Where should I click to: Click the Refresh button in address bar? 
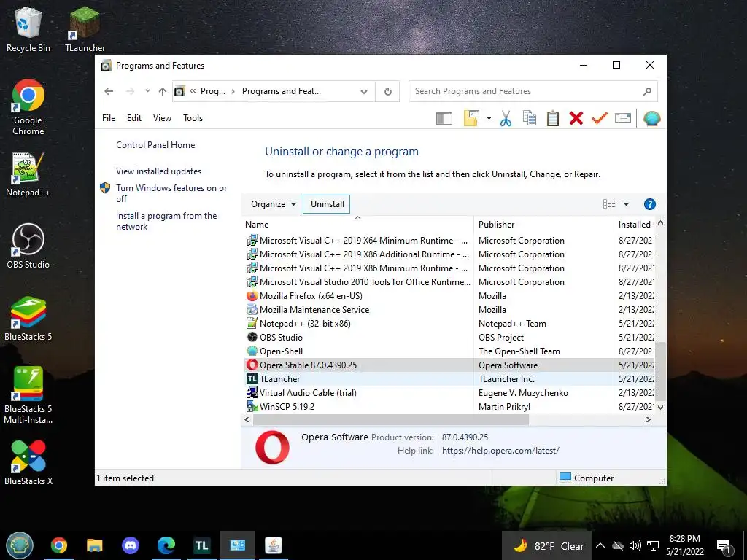pyautogui.click(x=388, y=91)
